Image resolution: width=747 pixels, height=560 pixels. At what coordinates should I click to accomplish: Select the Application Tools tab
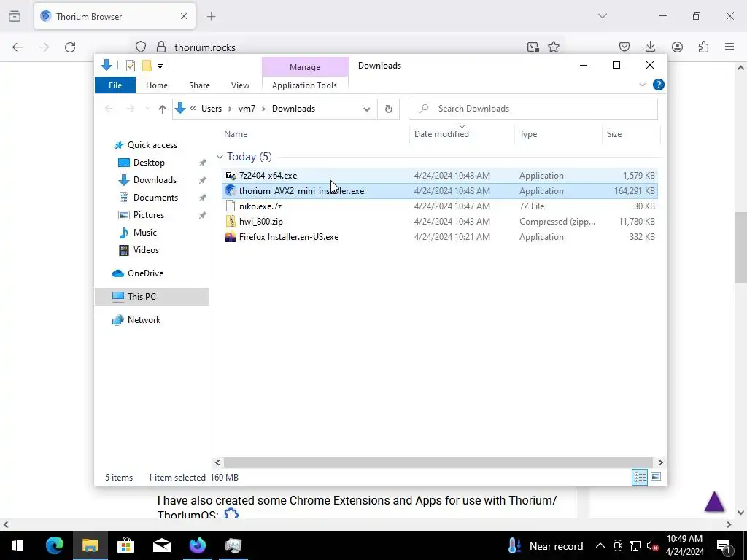tap(304, 85)
